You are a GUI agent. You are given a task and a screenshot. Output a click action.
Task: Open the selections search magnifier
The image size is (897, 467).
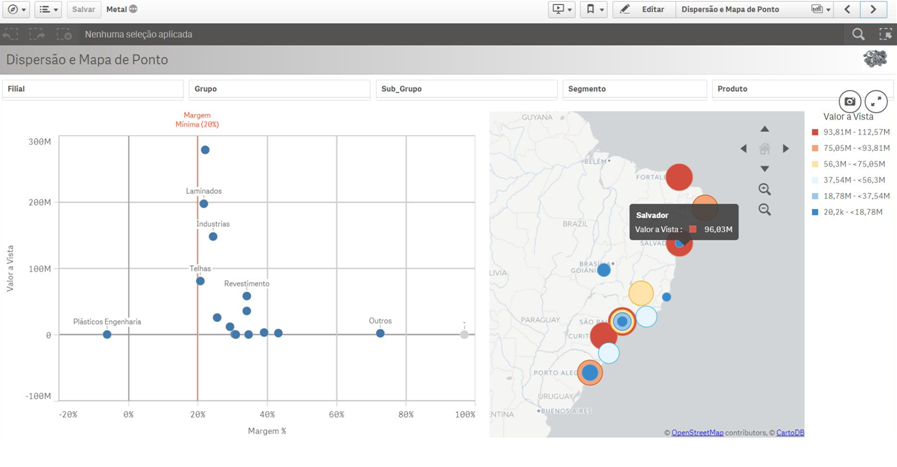(858, 34)
